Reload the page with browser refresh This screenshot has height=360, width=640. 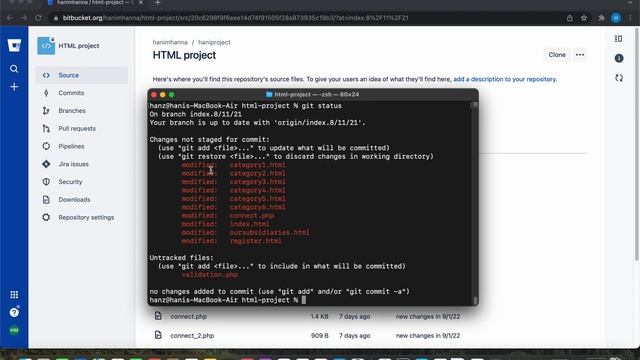[38, 18]
